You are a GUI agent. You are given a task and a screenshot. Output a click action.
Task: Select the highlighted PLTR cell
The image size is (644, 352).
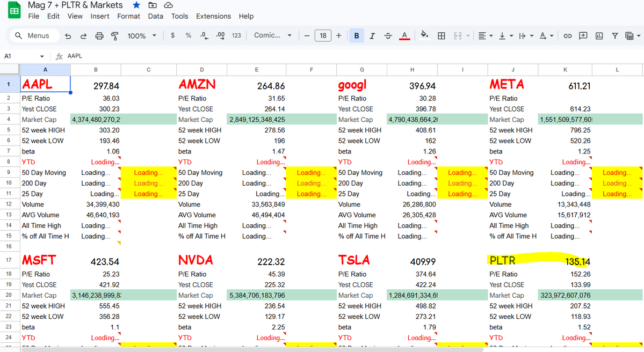click(x=513, y=260)
